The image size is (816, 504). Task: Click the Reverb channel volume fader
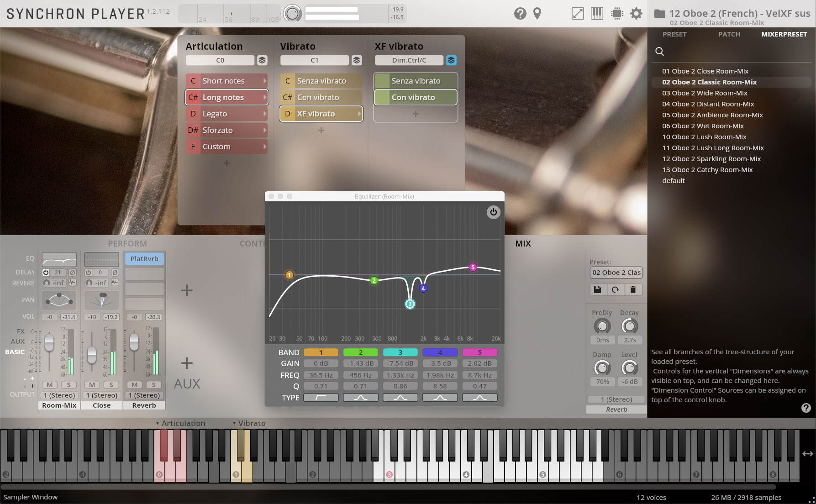(134, 342)
